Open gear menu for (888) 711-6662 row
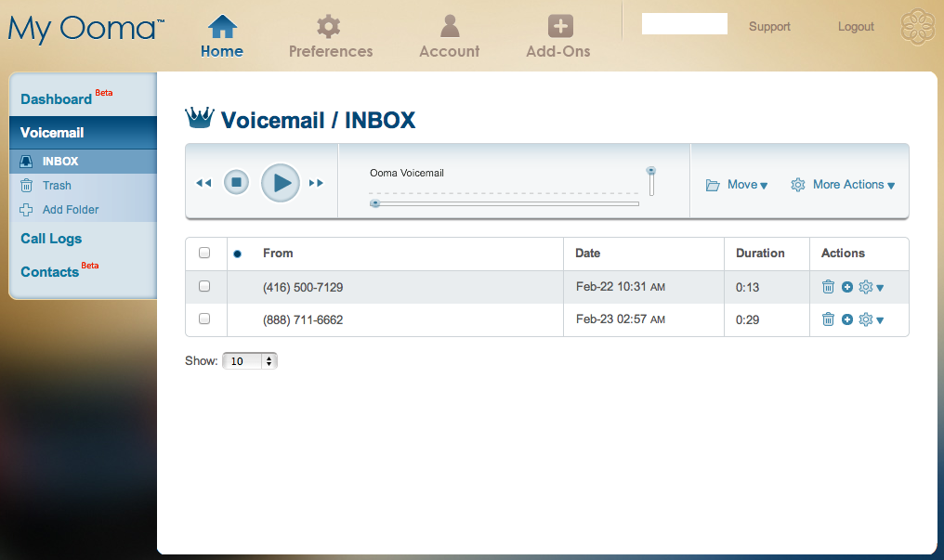Image resolution: width=944 pixels, height=560 pixels. point(872,319)
